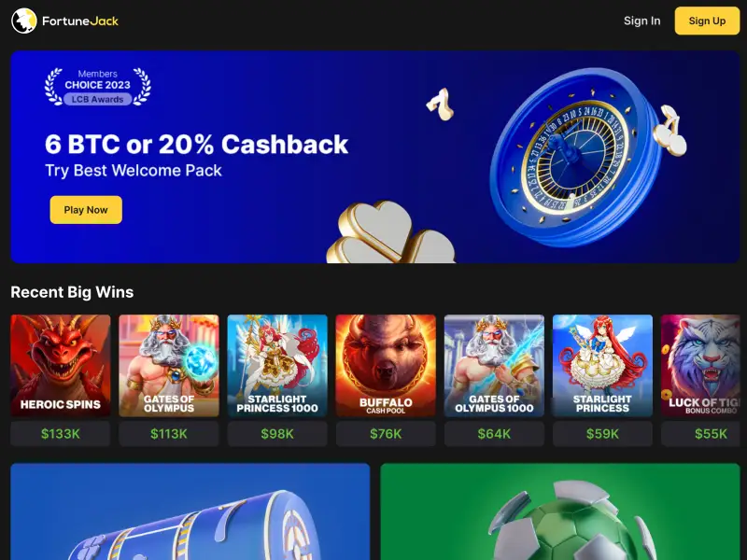
Task: Click the Play Now button
Action: point(86,209)
